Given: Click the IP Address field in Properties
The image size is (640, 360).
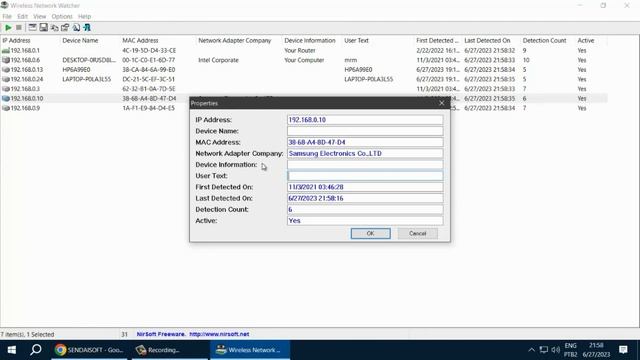Looking at the screenshot, I should (365, 120).
